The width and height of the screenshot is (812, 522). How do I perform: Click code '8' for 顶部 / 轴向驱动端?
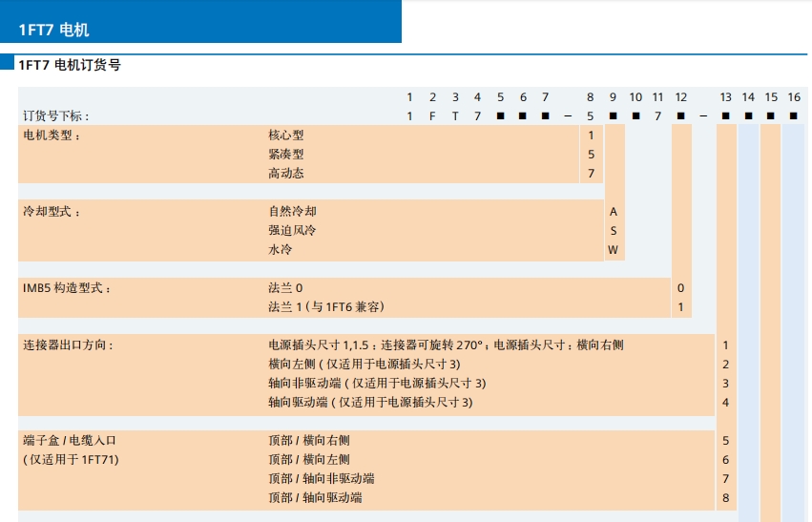pyautogui.click(x=725, y=498)
